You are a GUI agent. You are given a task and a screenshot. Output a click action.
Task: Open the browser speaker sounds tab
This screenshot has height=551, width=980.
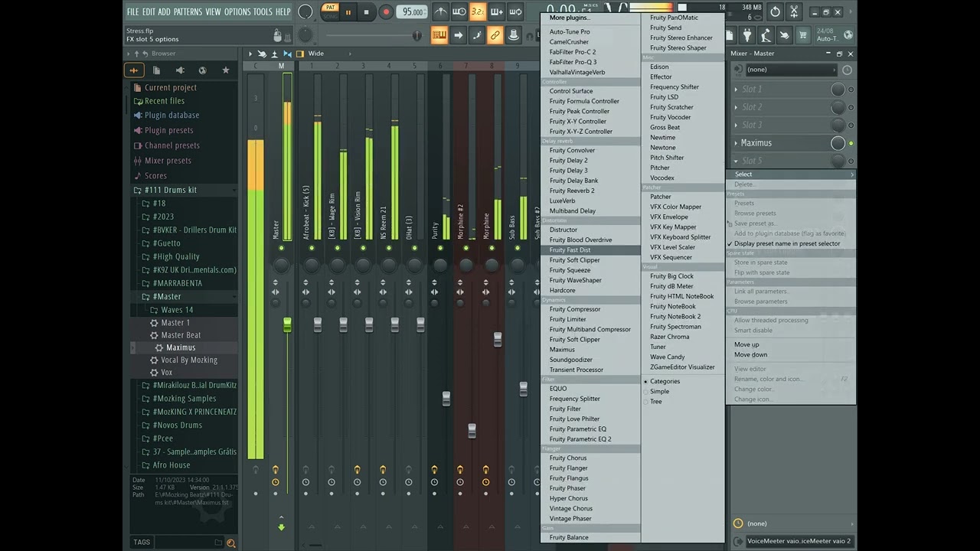point(180,70)
